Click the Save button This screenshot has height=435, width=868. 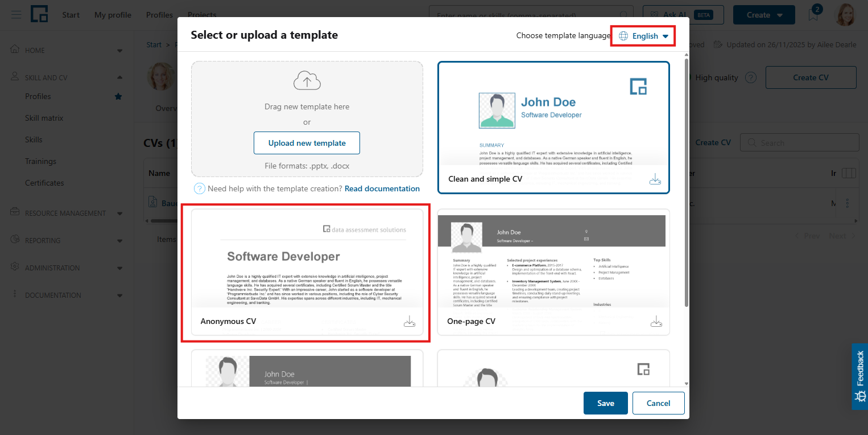tap(606, 403)
